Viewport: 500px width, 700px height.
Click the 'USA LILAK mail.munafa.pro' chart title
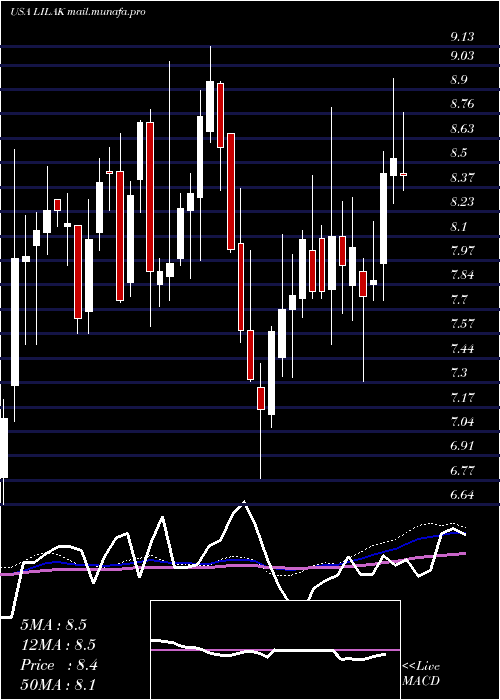click(x=78, y=12)
